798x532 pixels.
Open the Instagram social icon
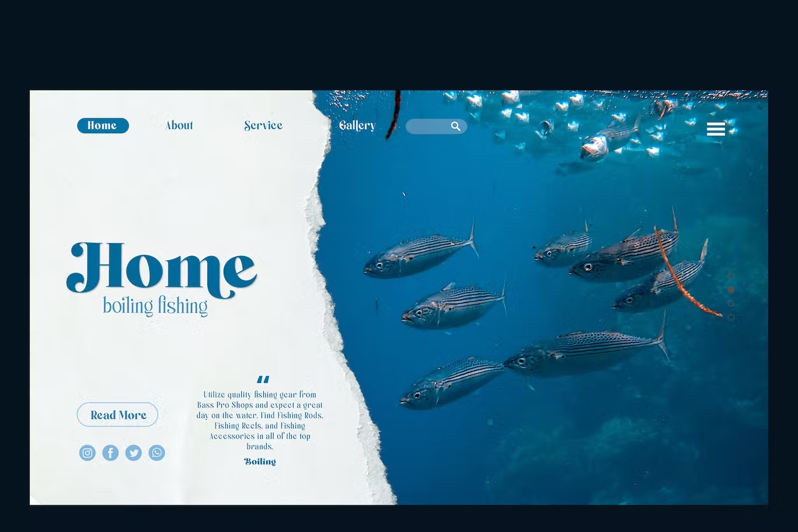click(87, 453)
